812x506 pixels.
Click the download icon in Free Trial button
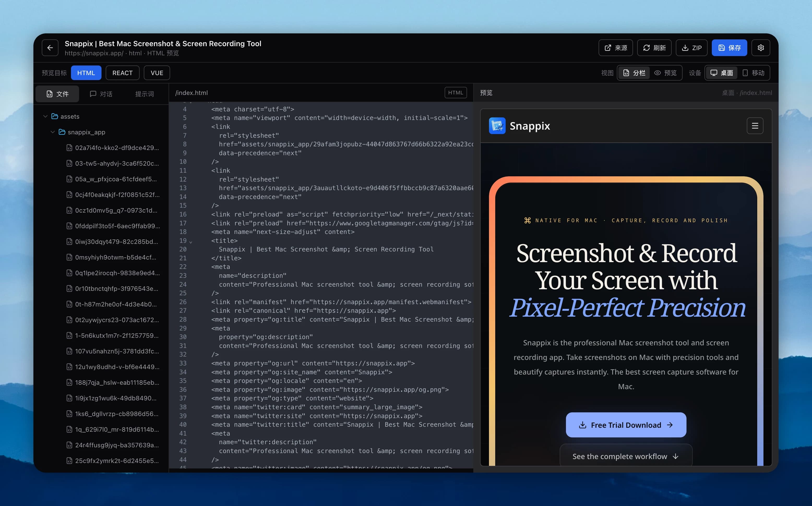coord(582,425)
